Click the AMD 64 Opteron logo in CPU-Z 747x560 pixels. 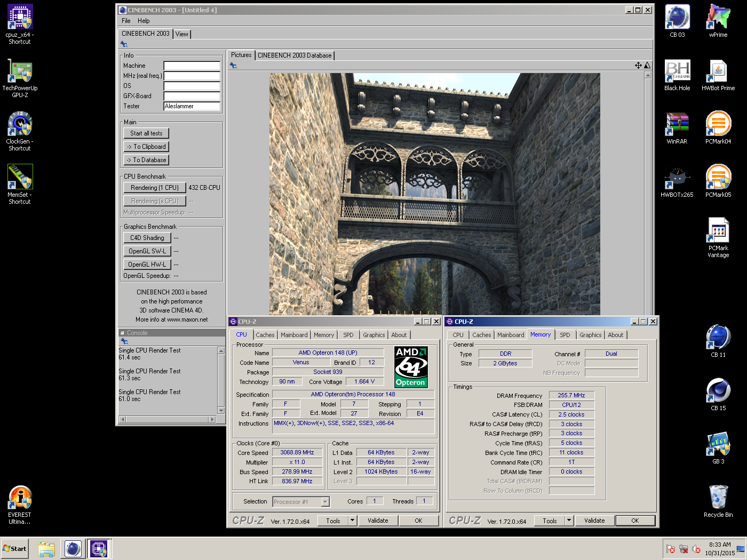point(411,367)
